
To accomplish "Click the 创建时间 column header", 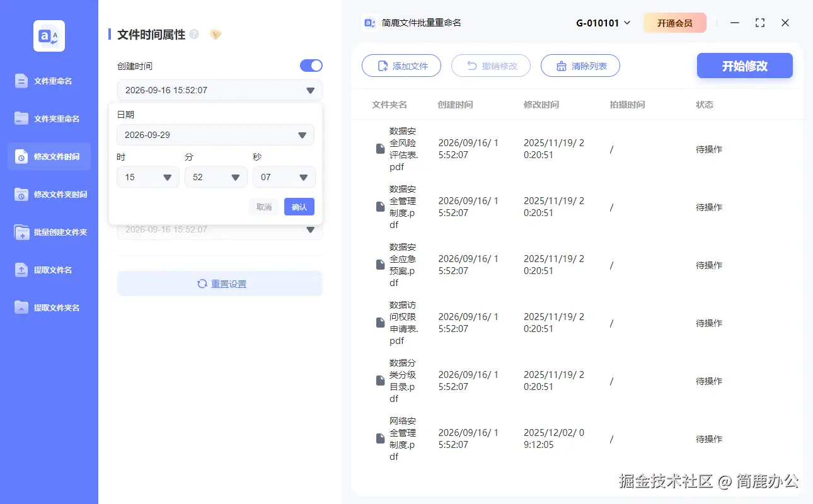I will point(455,105).
